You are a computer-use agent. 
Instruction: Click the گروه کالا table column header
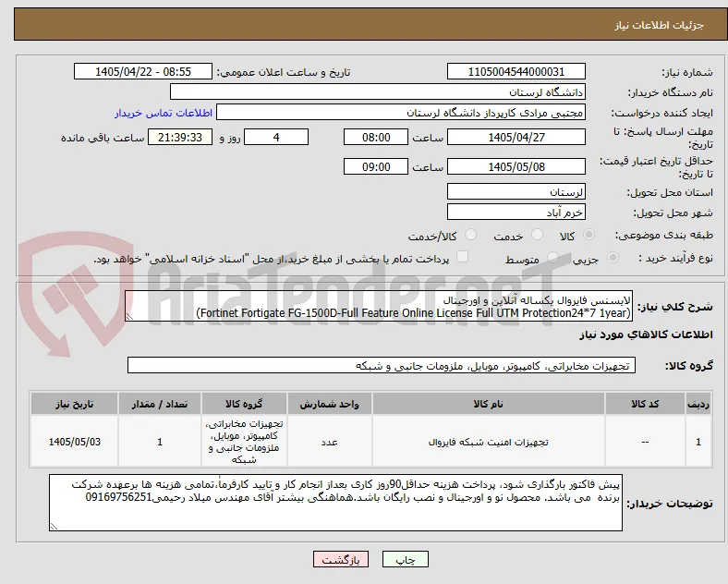(x=244, y=404)
